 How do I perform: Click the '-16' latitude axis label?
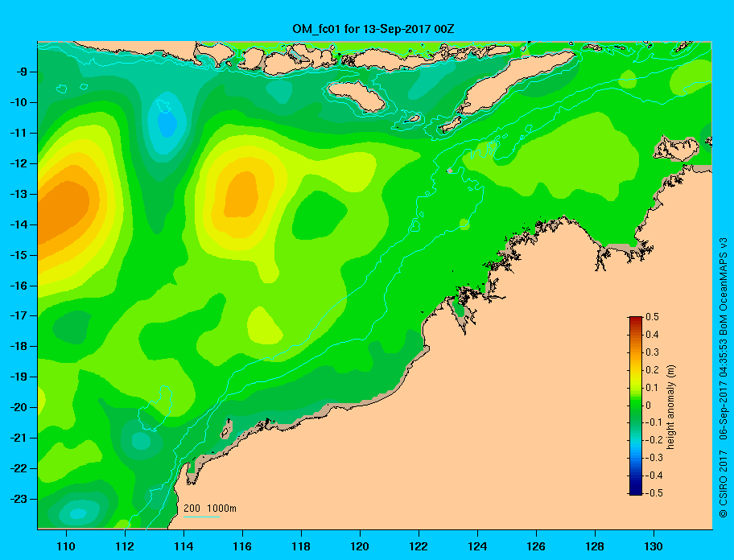(x=19, y=286)
